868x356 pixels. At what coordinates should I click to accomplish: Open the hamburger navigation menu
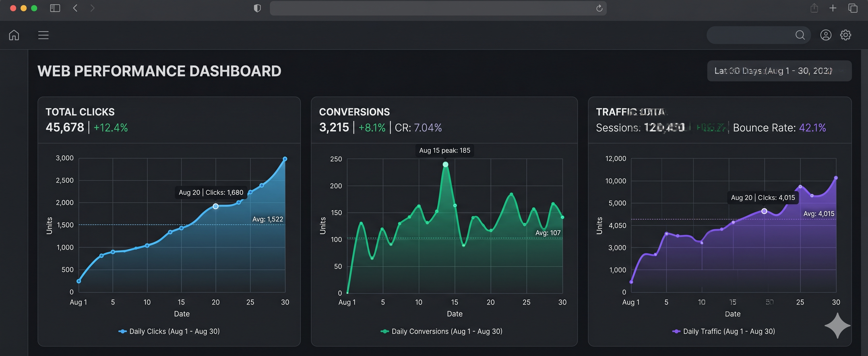[43, 35]
